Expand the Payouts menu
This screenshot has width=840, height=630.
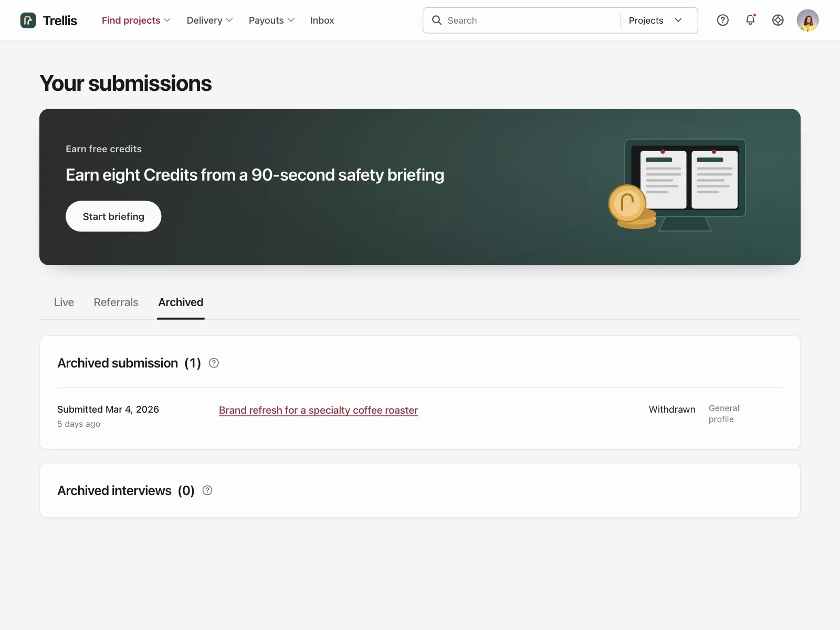[x=271, y=20]
